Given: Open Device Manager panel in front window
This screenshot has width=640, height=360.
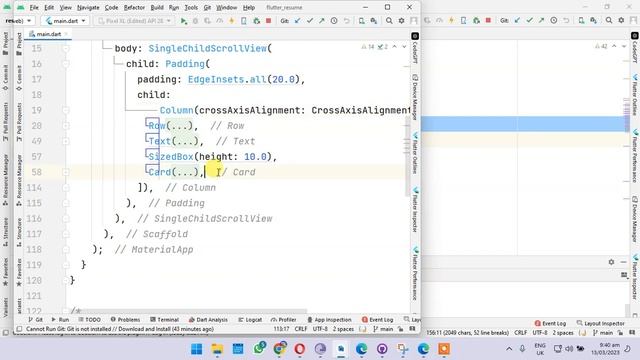Looking at the screenshot, I should pyautogui.click(x=415, y=97).
